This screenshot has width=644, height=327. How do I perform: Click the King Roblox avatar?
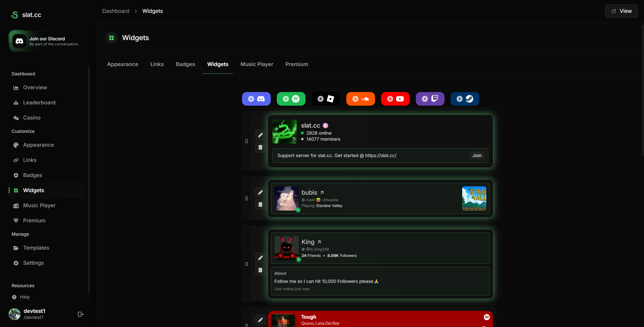(x=286, y=248)
